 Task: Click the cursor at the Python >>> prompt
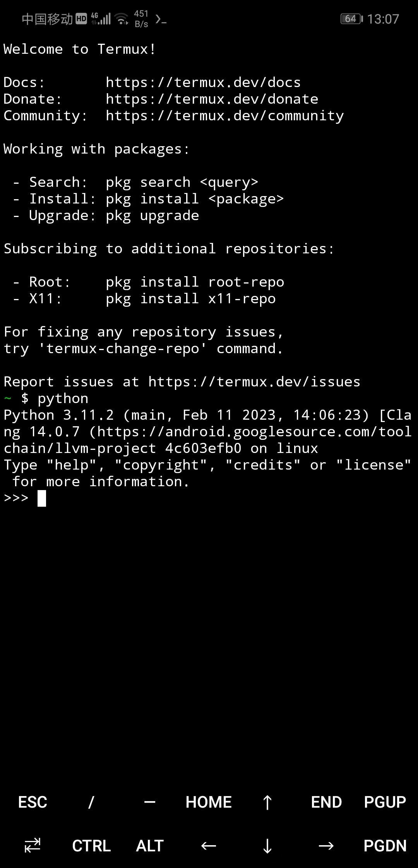click(41, 498)
